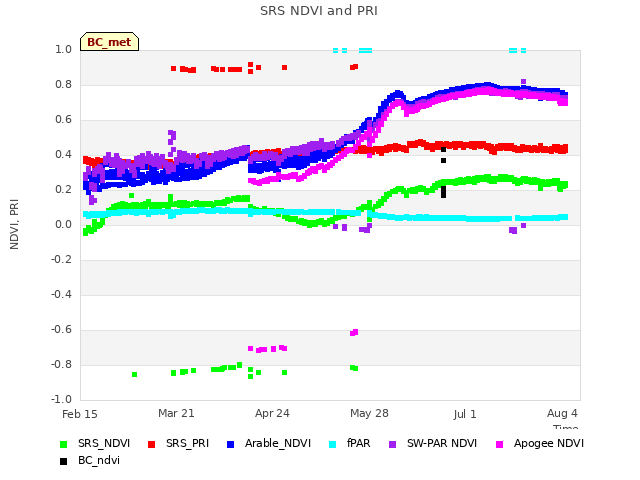Click the 1.0 y-axis tick label
Image resolution: width=640 pixels, height=480 pixels.
[63, 49]
